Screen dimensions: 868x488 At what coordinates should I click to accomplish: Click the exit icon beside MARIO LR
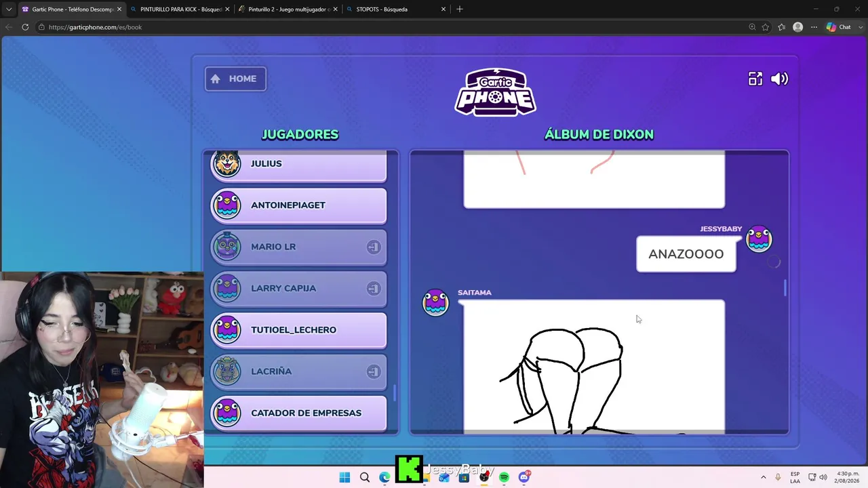tap(373, 247)
